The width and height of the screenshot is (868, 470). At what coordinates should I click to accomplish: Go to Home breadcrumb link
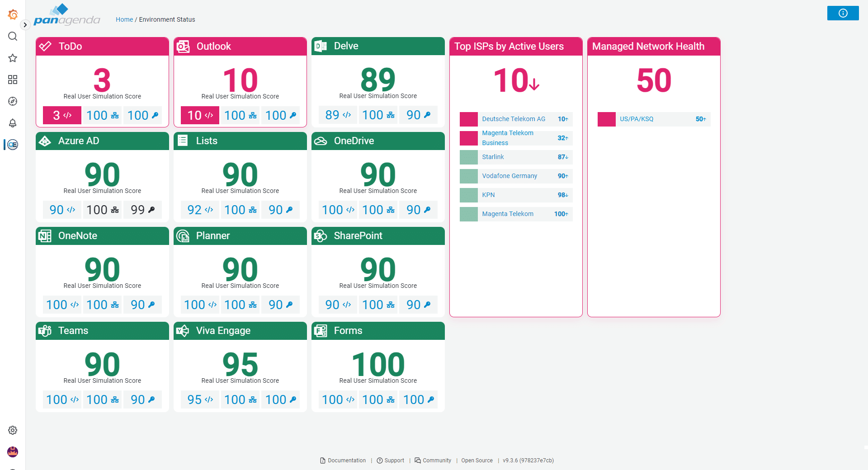(x=124, y=19)
